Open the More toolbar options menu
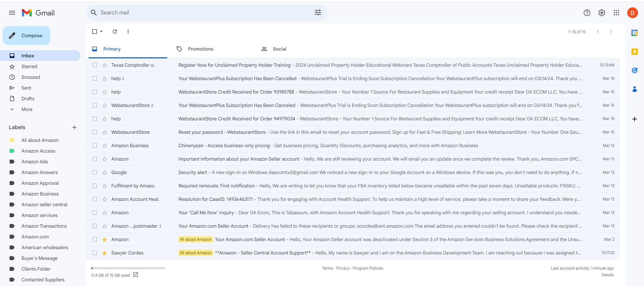This screenshot has width=644, height=286. 128,32
